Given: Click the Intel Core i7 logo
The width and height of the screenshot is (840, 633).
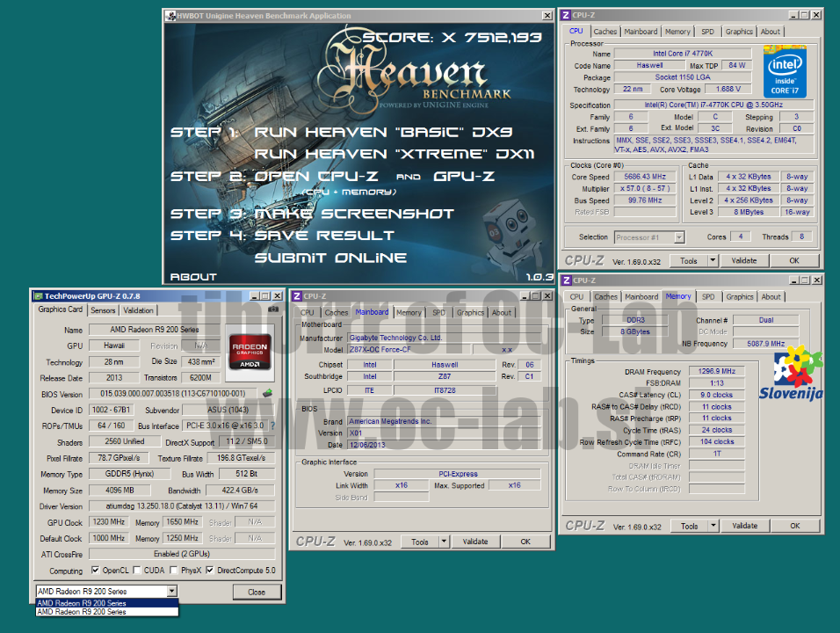Looking at the screenshot, I should (785, 71).
